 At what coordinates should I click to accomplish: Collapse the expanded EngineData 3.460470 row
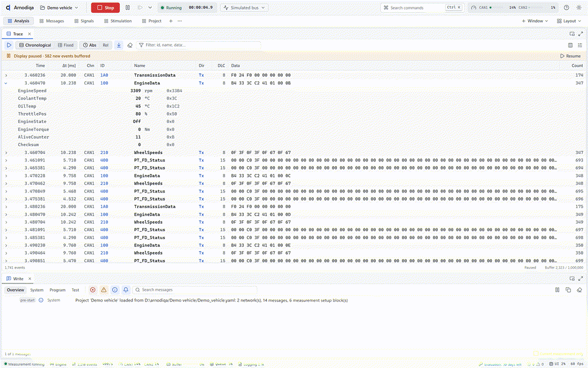click(6, 83)
